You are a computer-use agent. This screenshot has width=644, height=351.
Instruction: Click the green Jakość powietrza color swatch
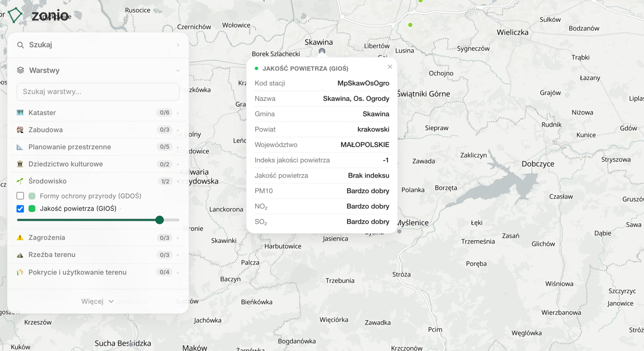coord(32,209)
